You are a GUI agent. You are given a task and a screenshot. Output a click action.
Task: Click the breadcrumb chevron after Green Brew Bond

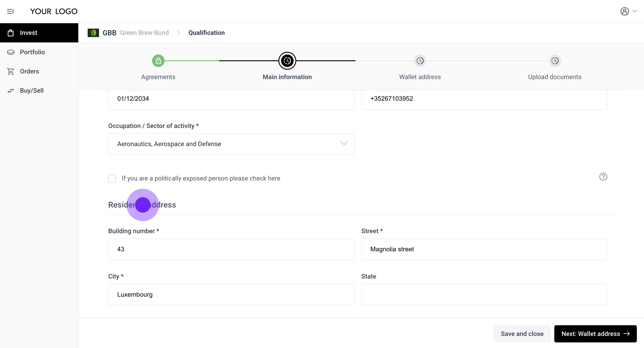pyautogui.click(x=178, y=33)
